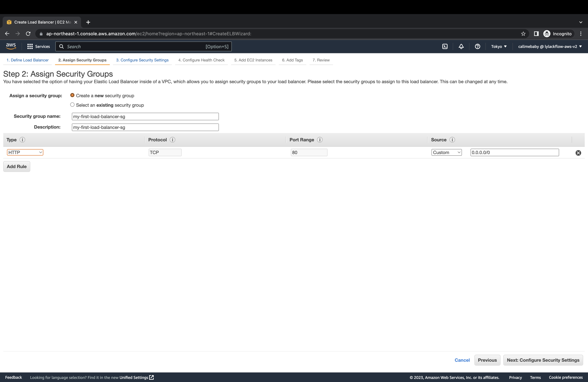This screenshot has height=382, width=588.
Task: Open the Privacy link
Action: coord(515,377)
